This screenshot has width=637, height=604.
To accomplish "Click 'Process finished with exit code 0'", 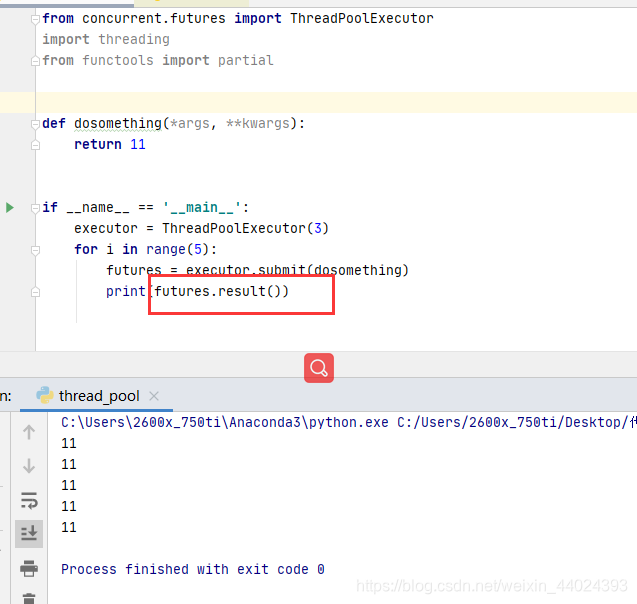I will 193,569.
